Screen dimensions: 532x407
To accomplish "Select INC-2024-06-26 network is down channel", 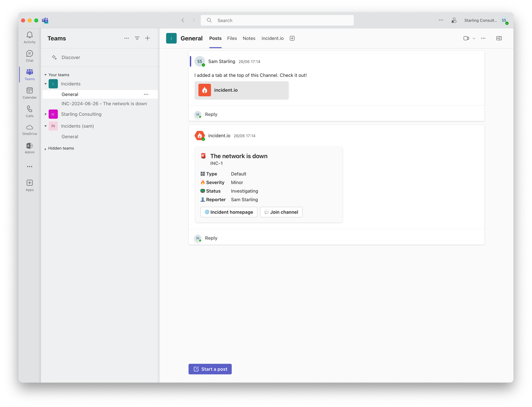I will click(x=104, y=104).
